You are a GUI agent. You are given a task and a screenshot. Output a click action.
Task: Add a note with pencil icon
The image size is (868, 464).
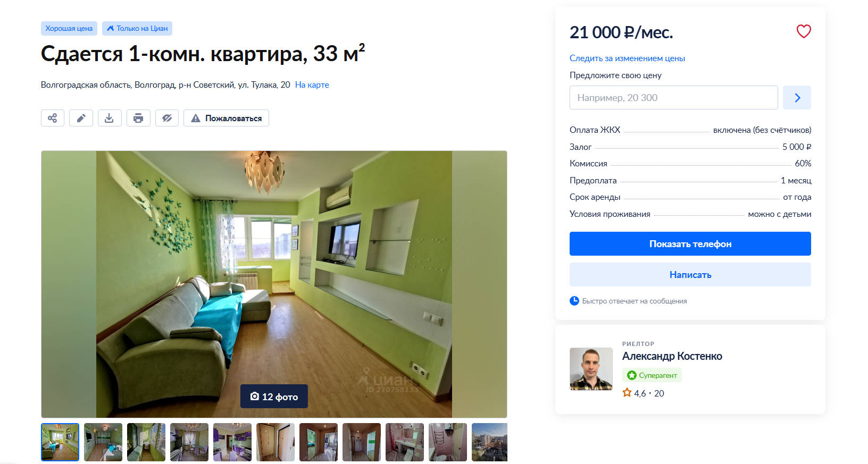pos(81,118)
